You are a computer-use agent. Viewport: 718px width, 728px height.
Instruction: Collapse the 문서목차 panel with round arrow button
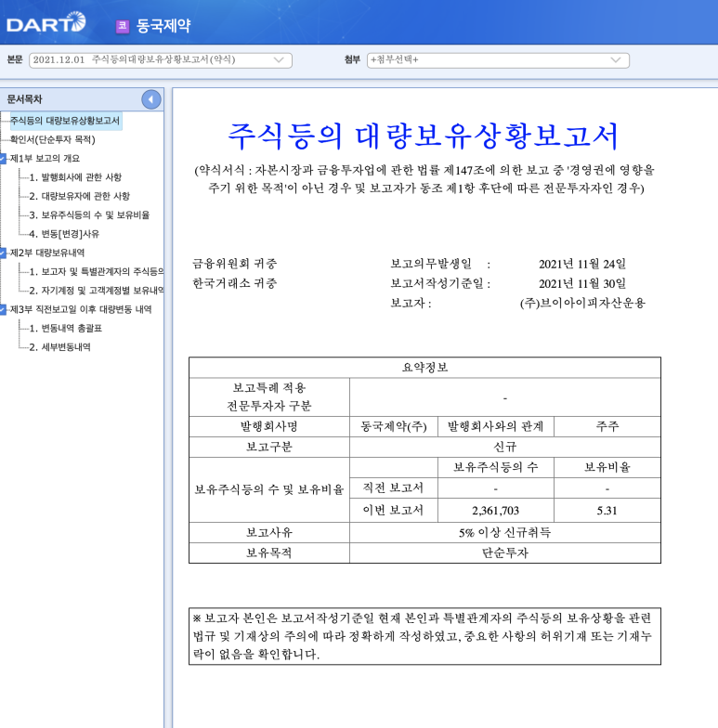150,99
